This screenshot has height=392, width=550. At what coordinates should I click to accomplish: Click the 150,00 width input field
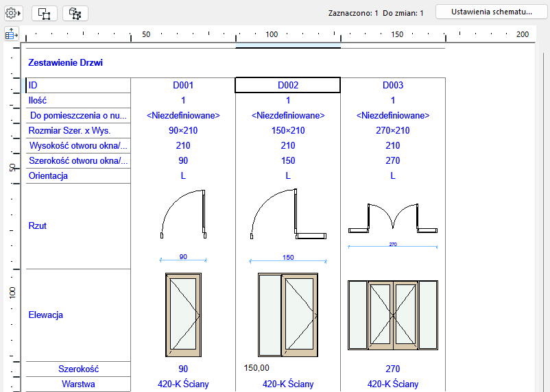pos(287,368)
